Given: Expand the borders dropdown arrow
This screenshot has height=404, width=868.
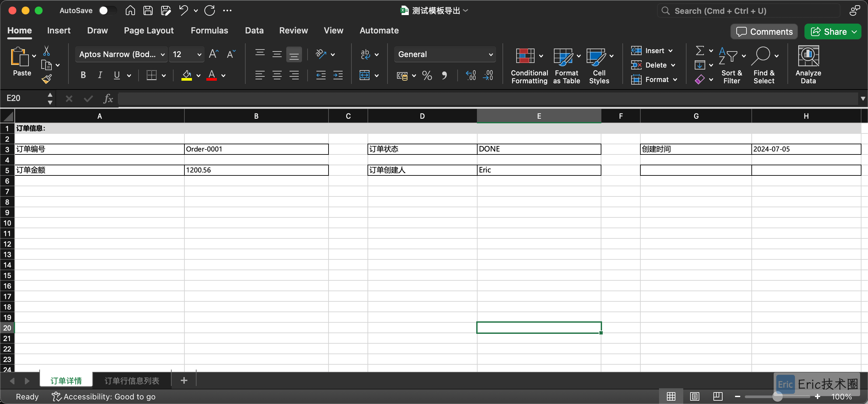Looking at the screenshot, I should 164,75.
